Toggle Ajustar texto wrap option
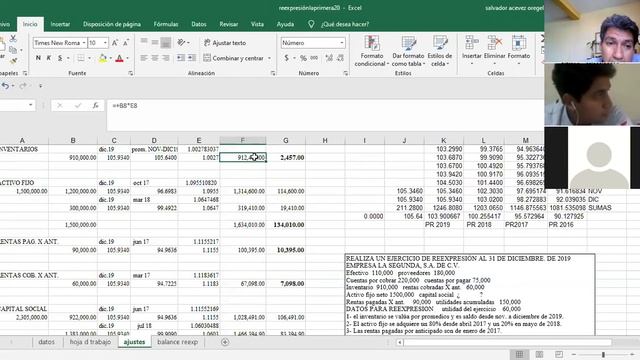The width and height of the screenshot is (640, 360). pyautogui.click(x=225, y=43)
